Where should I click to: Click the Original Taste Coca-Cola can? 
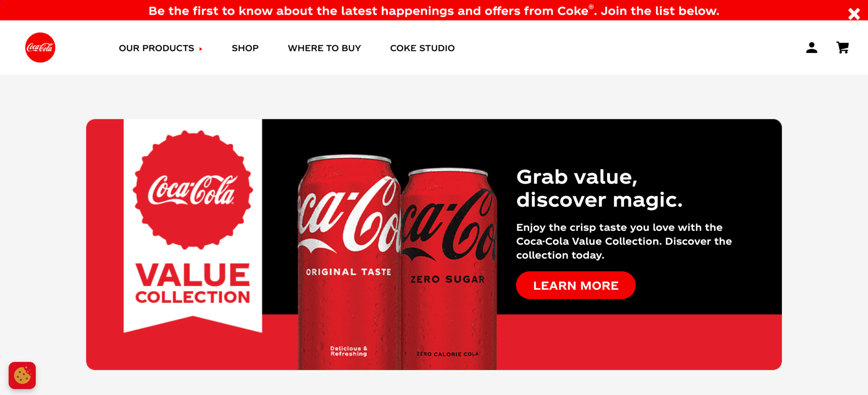coord(349,262)
